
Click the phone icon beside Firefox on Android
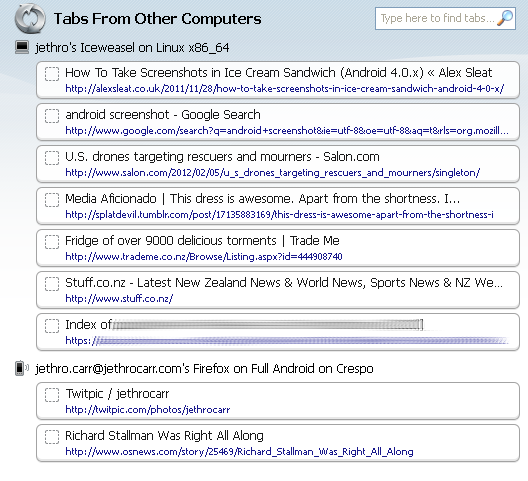pyautogui.click(x=22, y=368)
